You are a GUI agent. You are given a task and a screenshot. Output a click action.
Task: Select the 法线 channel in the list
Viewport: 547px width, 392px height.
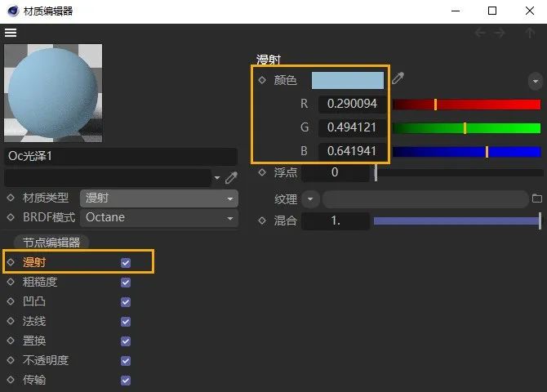point(34,321)
